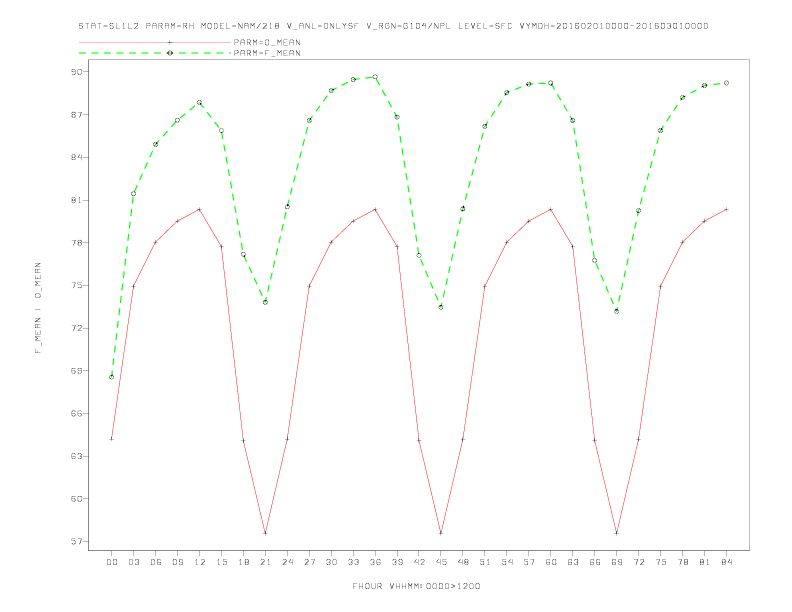The image size is (792, 612).
Task: Click the x-axis tick label 78
Action: (x=683, y=562)
